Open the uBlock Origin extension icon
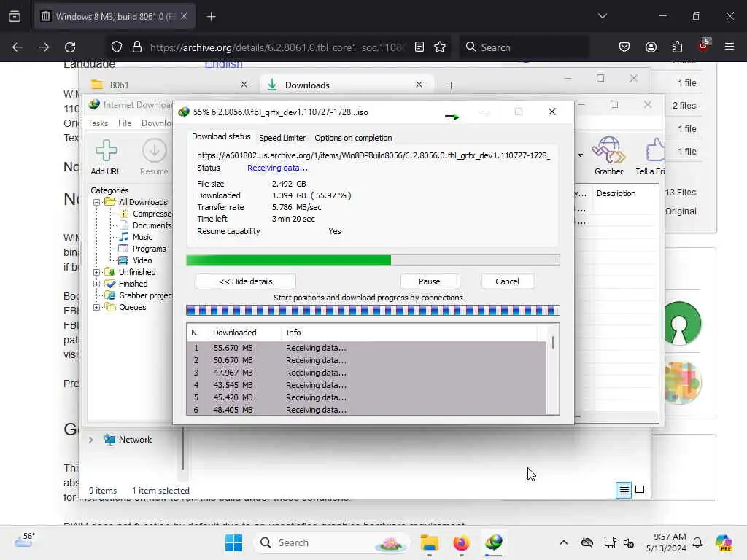The height and width of the screenshot is (560, 747). coord(704,45)
